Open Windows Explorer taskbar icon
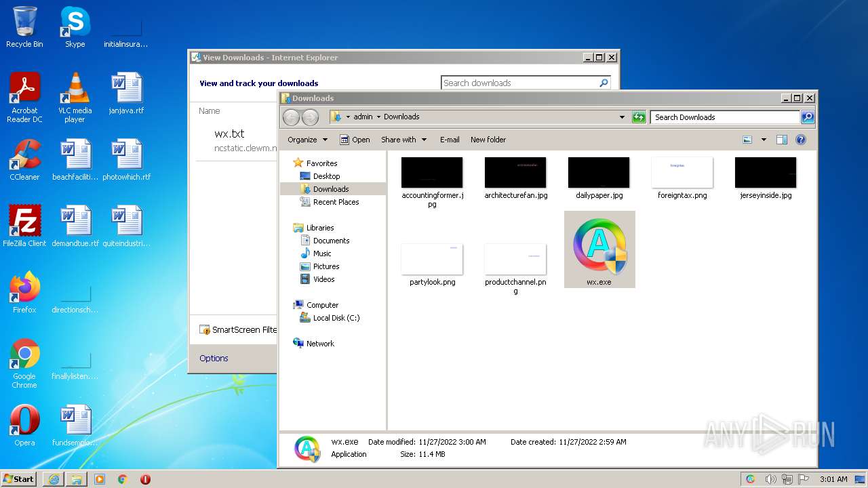Viewport: 868px width, 488px height. click(77, 479)
